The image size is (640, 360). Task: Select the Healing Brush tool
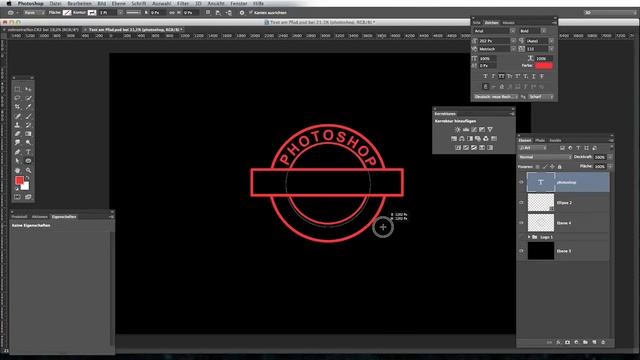click(18, 116)
